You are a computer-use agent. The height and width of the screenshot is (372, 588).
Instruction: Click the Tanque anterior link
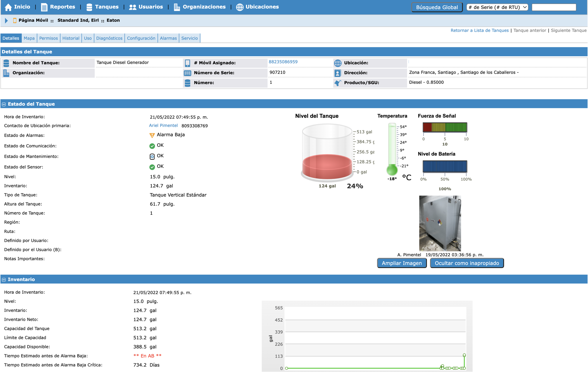coord(530,30)
